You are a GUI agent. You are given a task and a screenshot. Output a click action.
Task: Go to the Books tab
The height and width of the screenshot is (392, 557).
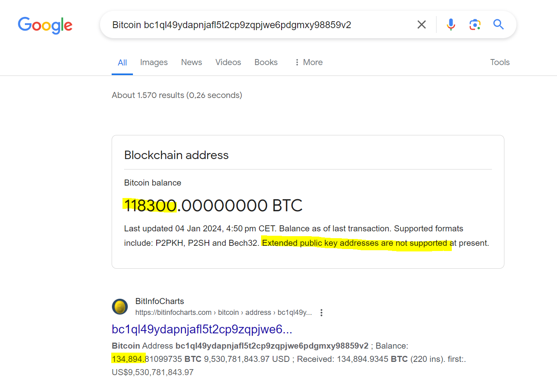(x=266, y=62)
